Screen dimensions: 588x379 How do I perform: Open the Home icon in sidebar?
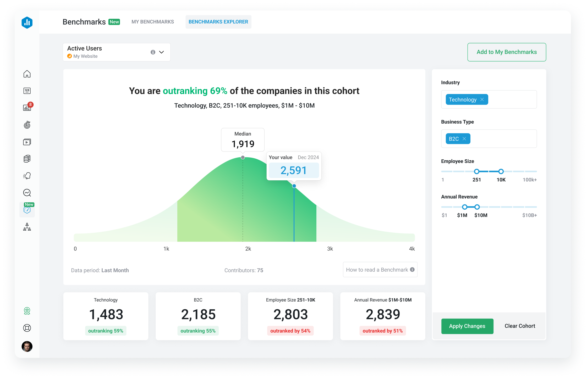coord(27,74)
